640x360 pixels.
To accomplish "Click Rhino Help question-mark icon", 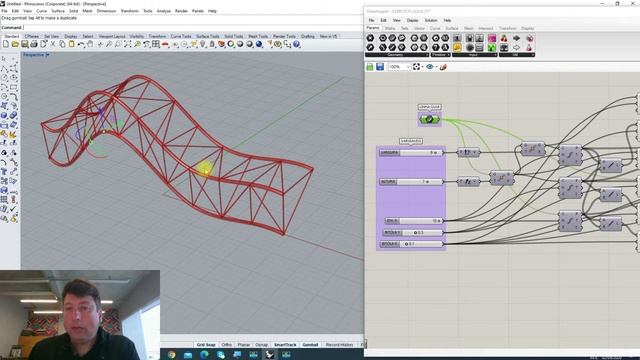I will click(296, 44).
